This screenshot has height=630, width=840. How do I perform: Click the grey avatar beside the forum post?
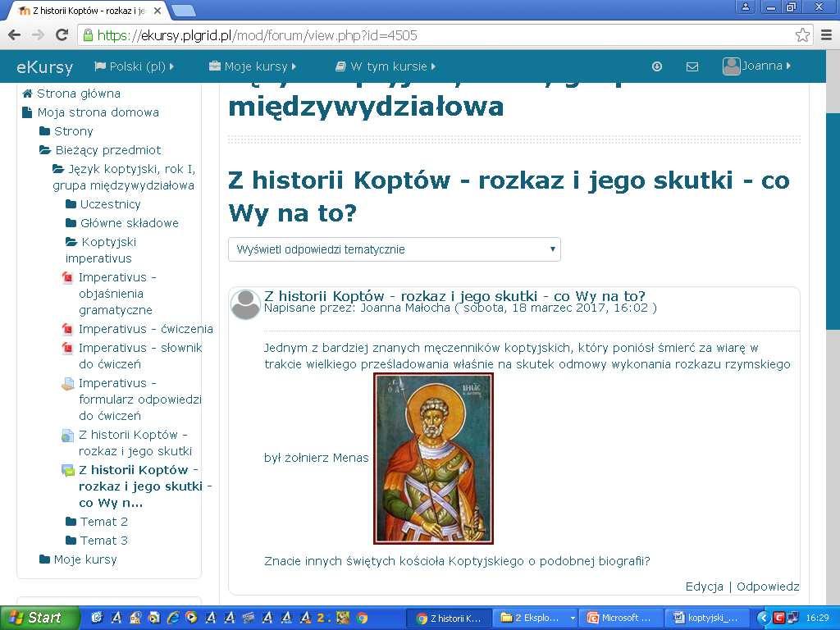[x=245, y=304]
